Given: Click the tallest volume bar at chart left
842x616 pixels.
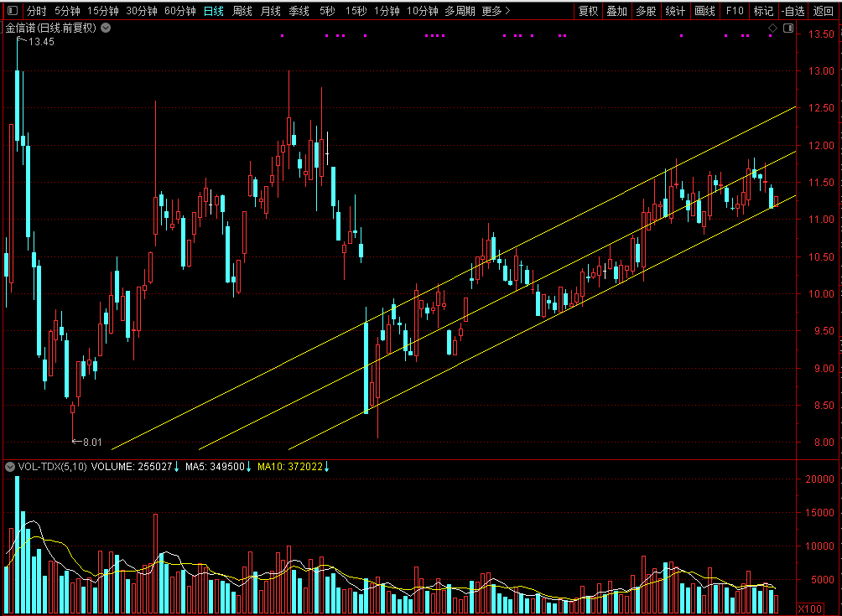Looking at the screenshot, I should 17,545.
